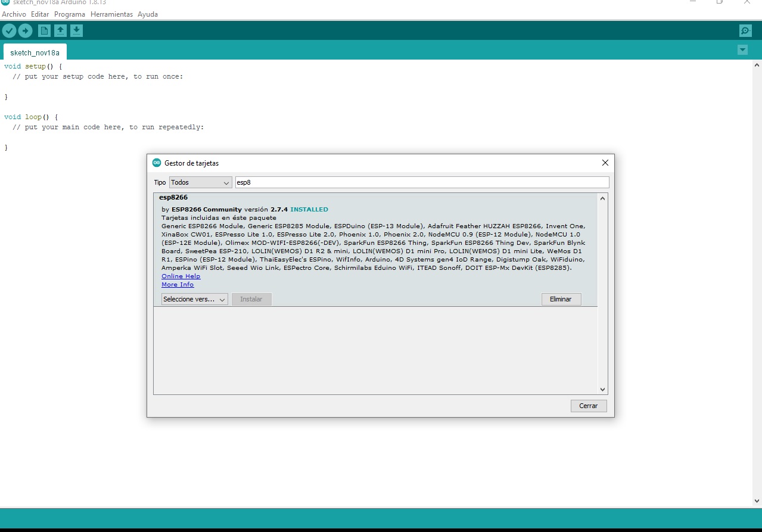Click the Upload arrow icon
The width and height of the screenshot is (762, 532).
[25, 30]
